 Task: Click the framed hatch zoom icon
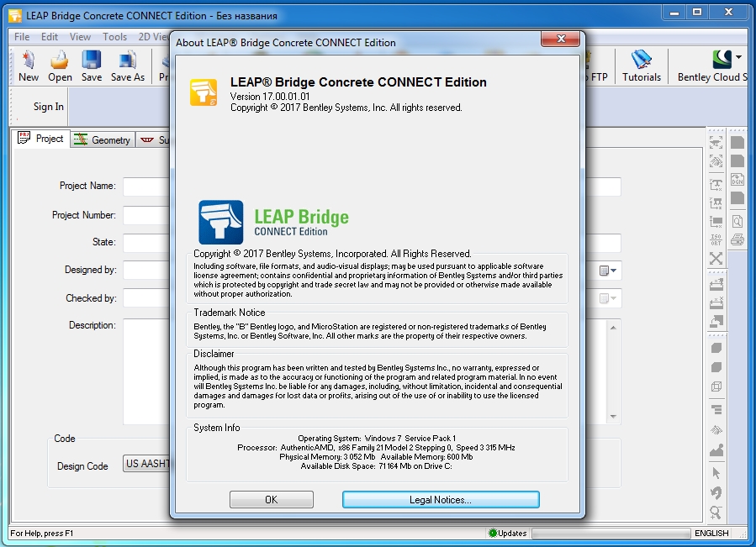pos(716,161)
